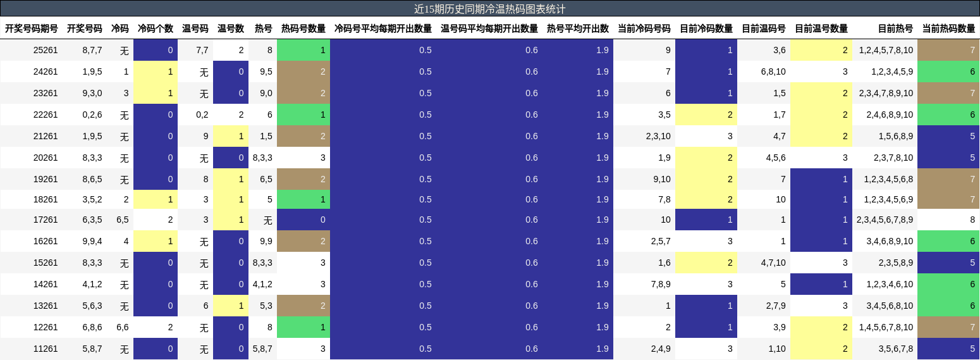This screenshot has height=360, width=980.
Task: Click winning numbers 3,5,2 cell
Action: 92,199
